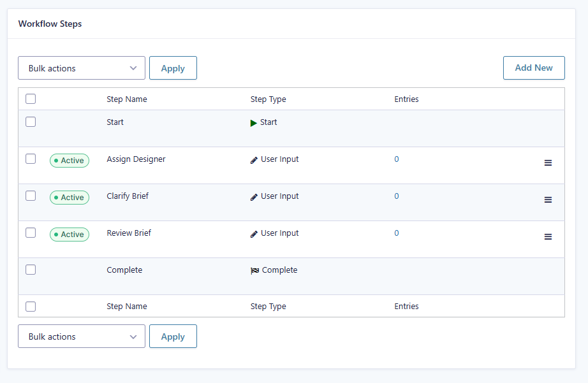Expand the bottom Bulk actions dropdown

(82, 336)
